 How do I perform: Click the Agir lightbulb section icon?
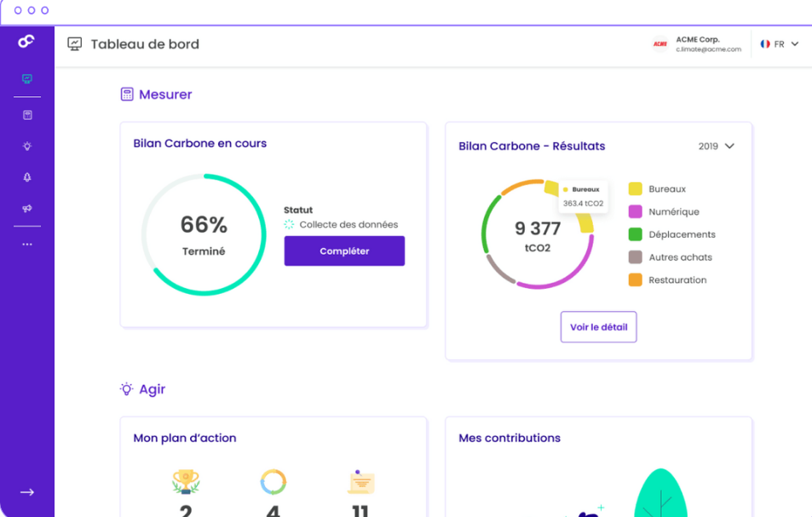125,388
